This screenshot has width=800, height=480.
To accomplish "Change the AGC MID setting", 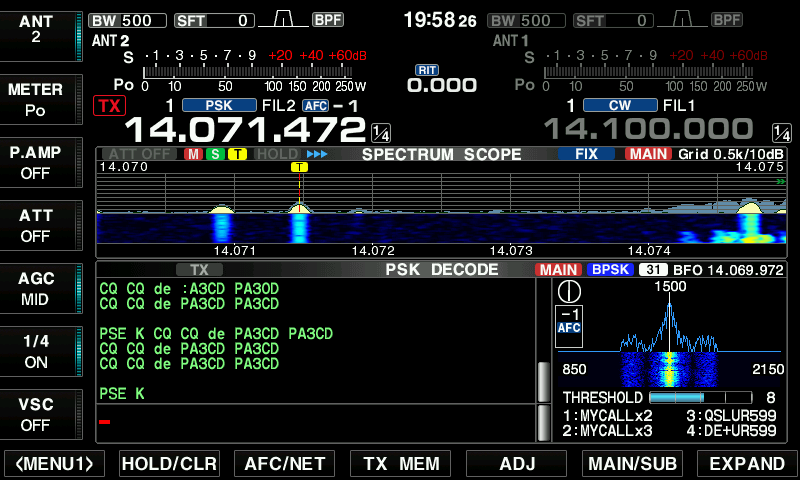I will pos(36,288).
